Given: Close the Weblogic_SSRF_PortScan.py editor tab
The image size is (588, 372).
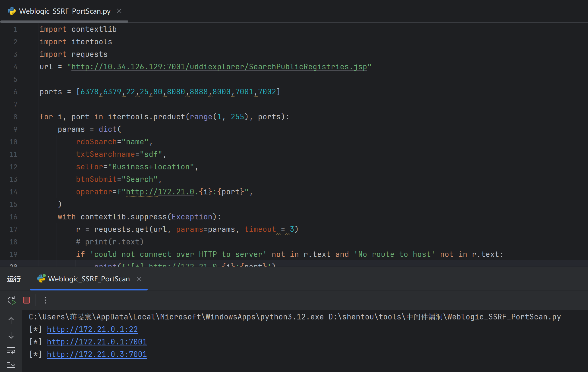Looking at the screenshot, I should click(x=119, y=11).
